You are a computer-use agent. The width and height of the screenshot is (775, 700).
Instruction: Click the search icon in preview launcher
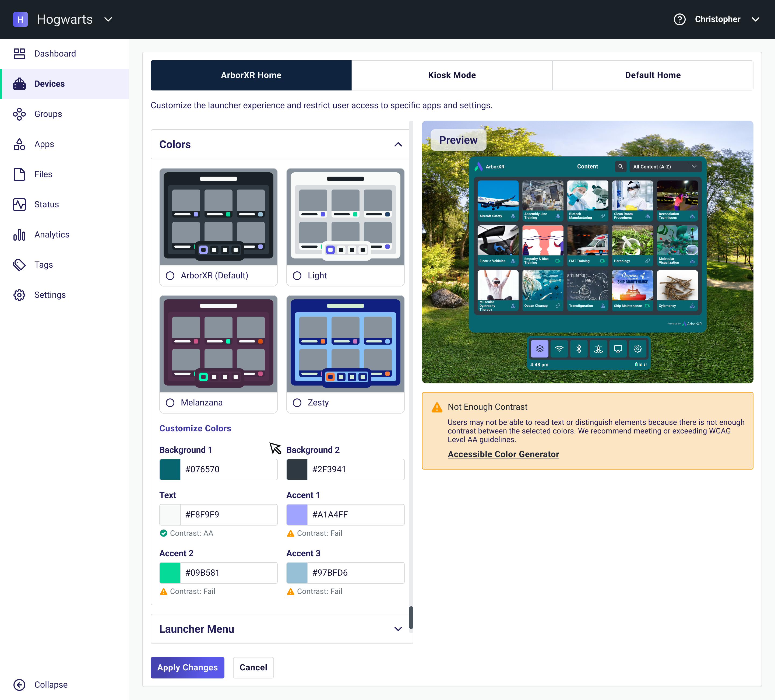point(621,167)
